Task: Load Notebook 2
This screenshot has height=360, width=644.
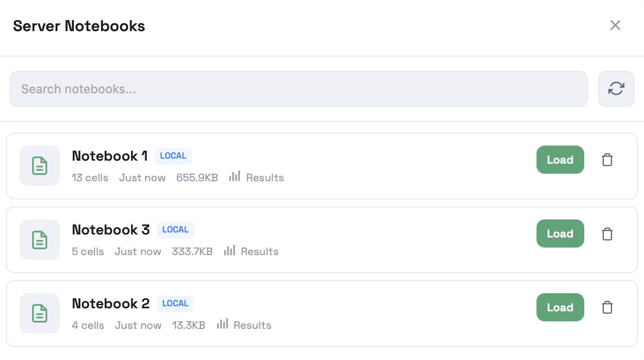Action: 560,307
